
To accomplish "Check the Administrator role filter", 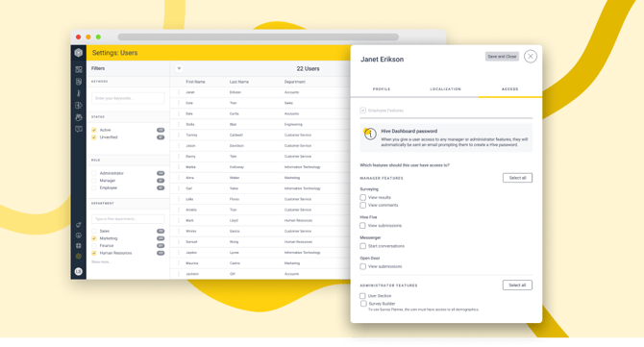I will (x=94, y=173).
